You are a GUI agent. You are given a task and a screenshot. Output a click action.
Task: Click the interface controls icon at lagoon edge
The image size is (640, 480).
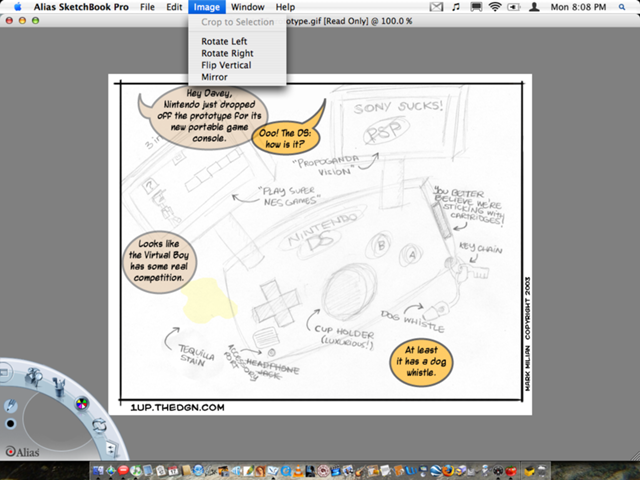[4, 372]
